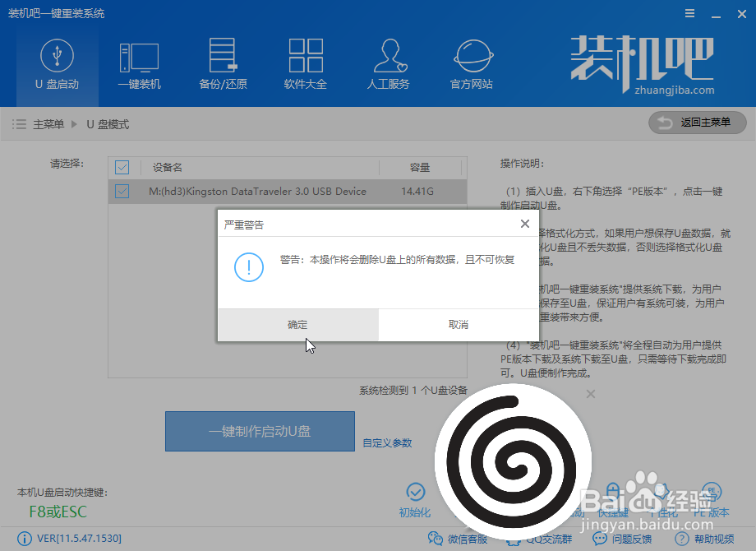This screenshot has height=551, width=756.
Task: Open the 自定义参数 link
Action: [387, 443]
